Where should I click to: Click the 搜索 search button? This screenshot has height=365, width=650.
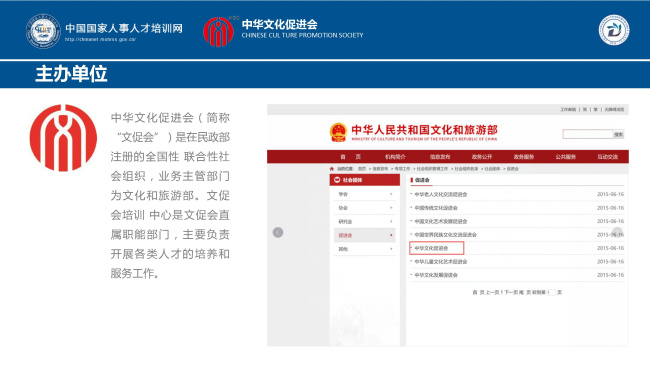tap(618, 134)
